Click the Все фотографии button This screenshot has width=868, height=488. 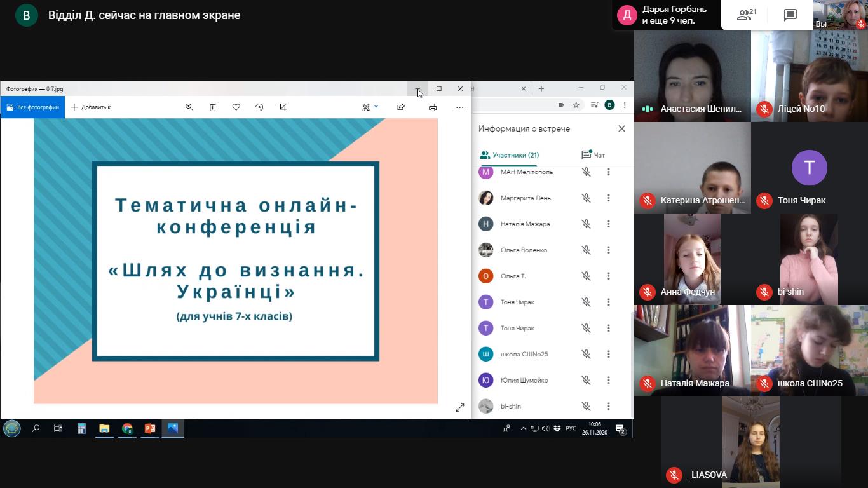(x=33, y=107)
